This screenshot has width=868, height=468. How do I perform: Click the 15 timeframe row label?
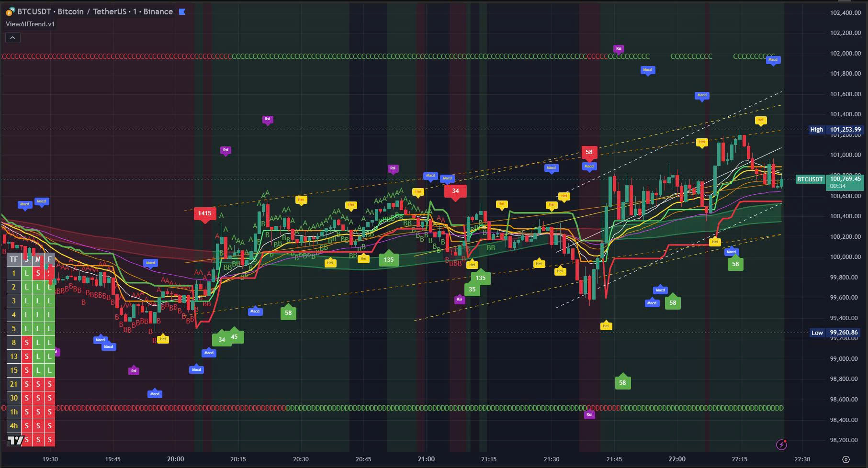click(x=14, y=370)
